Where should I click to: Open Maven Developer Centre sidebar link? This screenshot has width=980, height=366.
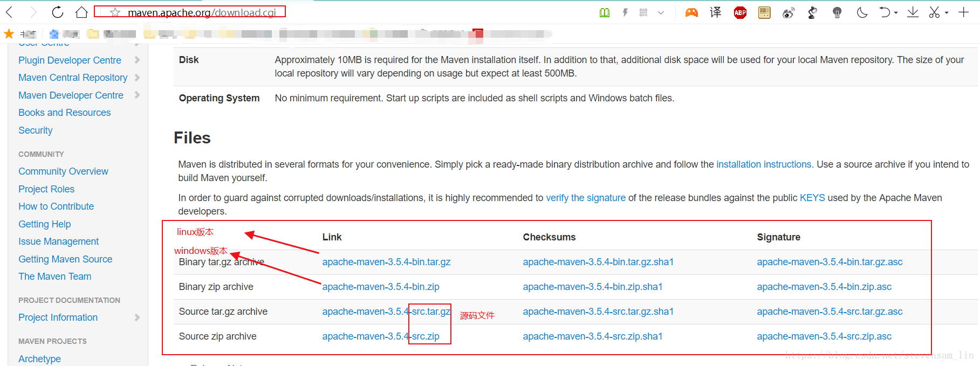pyautogui.click(x=71, y=95)
